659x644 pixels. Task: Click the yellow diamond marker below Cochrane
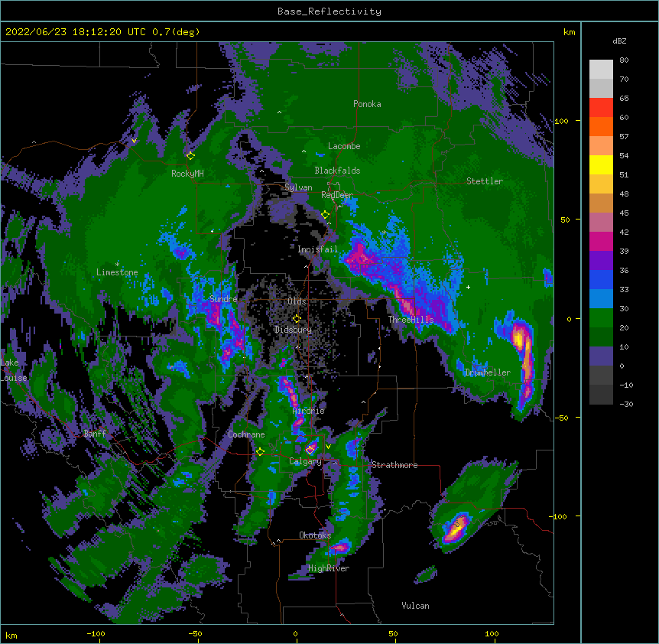260,451
